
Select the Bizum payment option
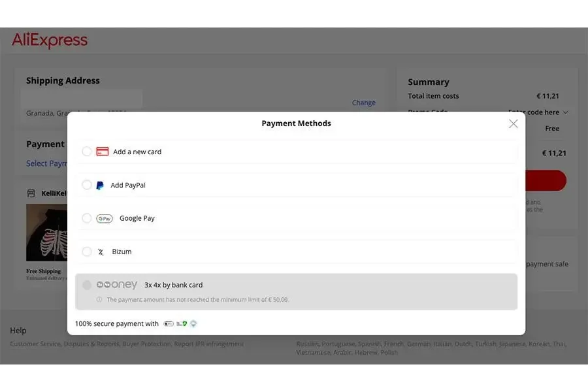[86, 252]
